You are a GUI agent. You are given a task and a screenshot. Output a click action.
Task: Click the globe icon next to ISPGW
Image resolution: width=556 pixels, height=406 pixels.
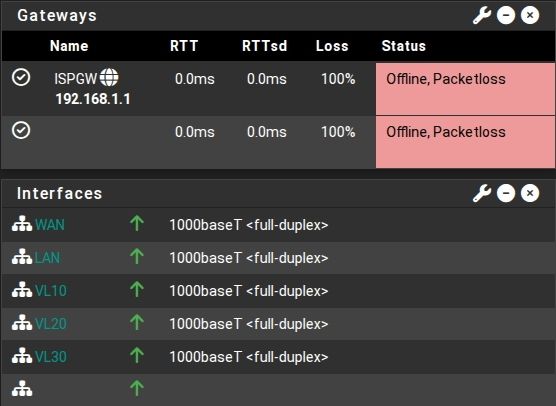(109, 77)
